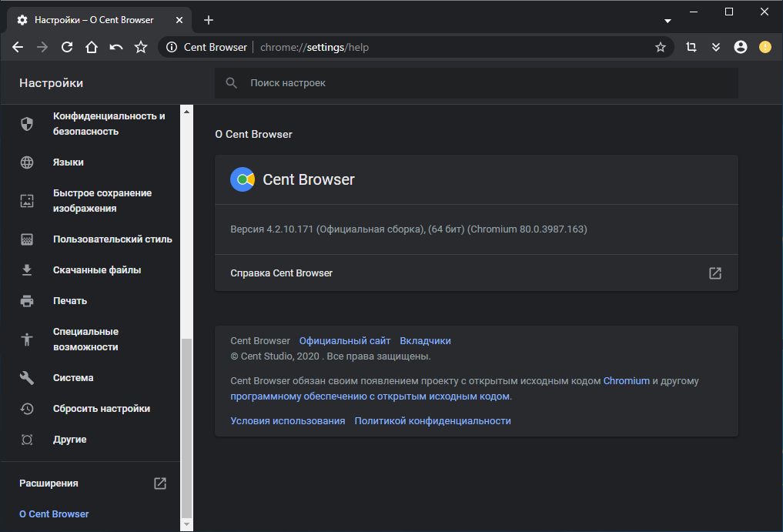Viewport: 783px width, 532px height.
Task: Click the sidebar scrollbar up arrow
Action: [x=186, y=112]
